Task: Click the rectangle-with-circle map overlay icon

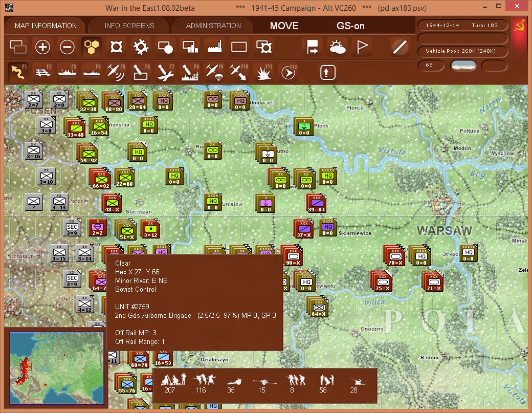Action: coord(165,47)
